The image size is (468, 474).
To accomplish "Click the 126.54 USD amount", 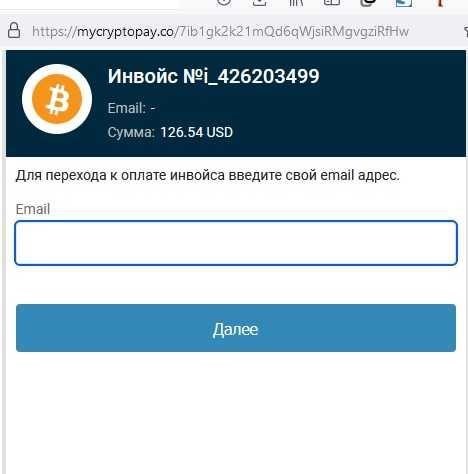I will (x=196, y=132).
